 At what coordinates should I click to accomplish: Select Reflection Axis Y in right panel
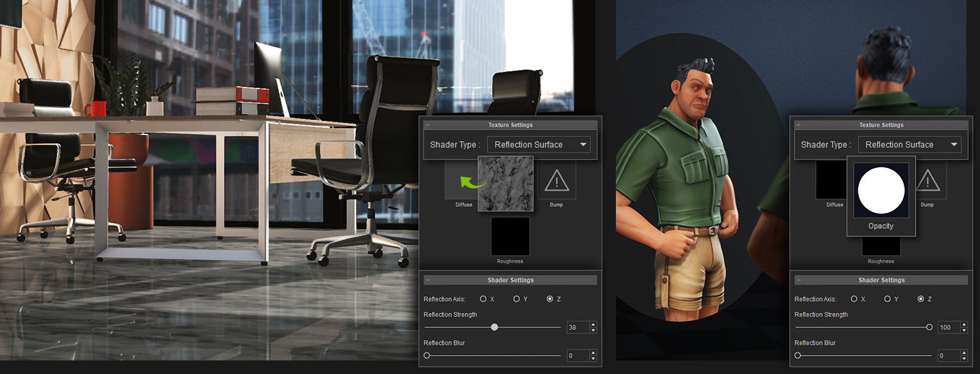click(887, 299)
